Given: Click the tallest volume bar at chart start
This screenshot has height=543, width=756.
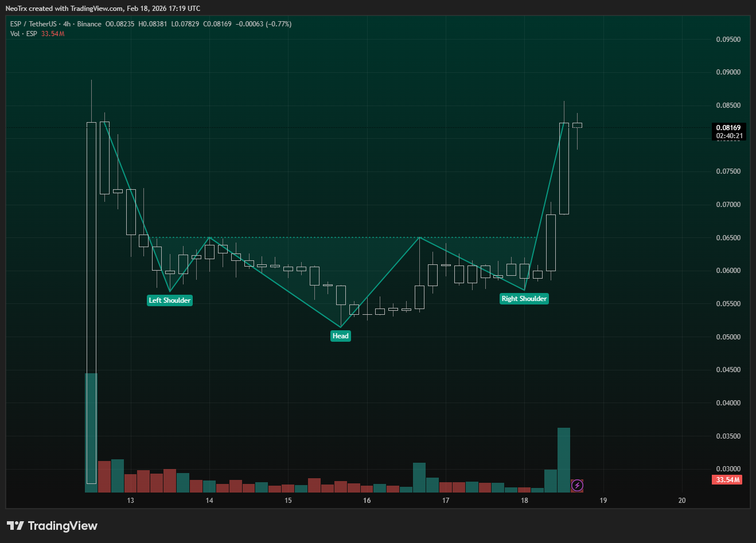Looking at the screenshot, I should coord(91,433).
